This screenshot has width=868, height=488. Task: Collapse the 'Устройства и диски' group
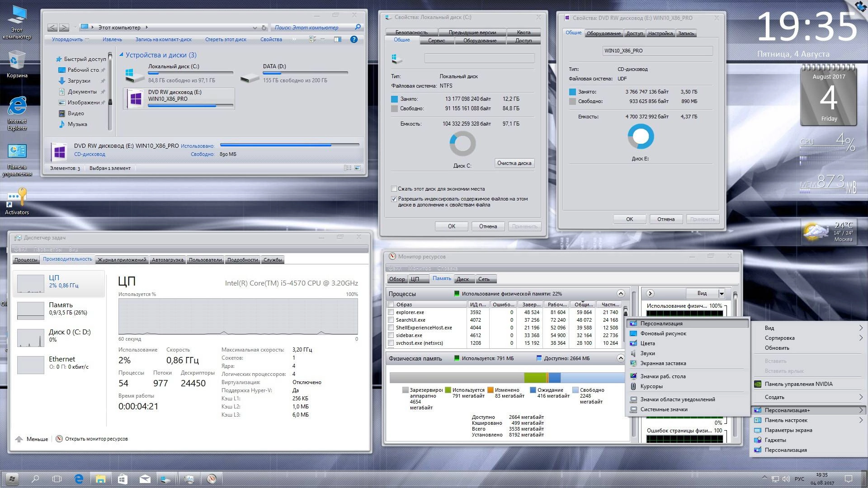click(121, 55)
